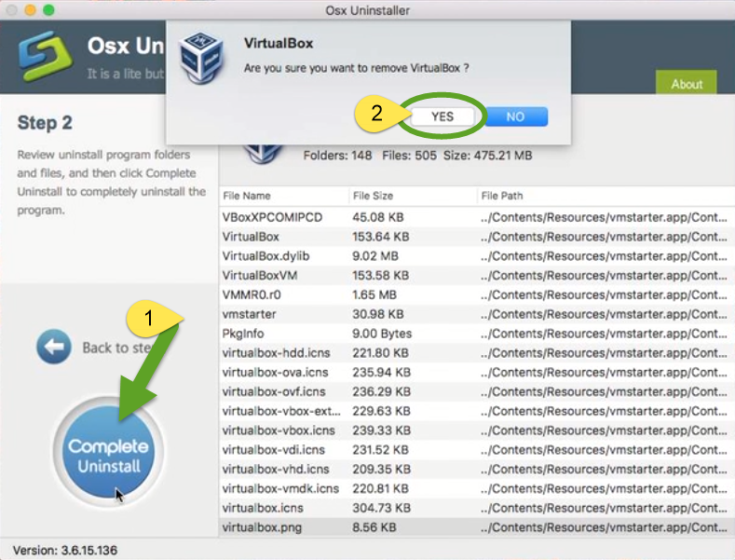Click the NO button in the dialog

click(516, 116)
